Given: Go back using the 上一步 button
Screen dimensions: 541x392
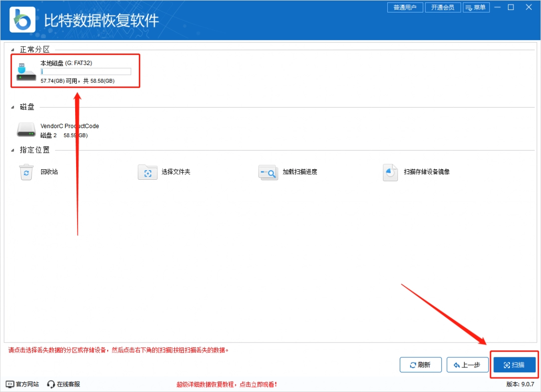Looking at the screenshot, I should tap(467, 364).
